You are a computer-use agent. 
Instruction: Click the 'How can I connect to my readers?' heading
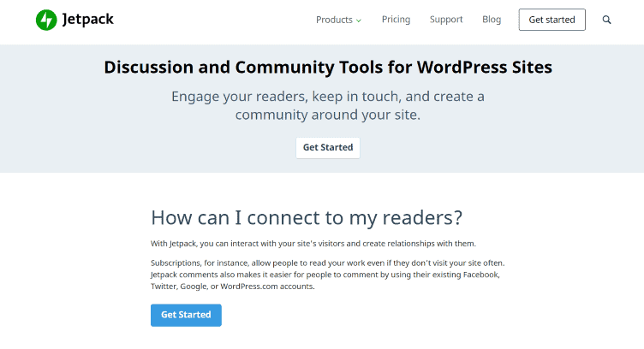[307, 218]
